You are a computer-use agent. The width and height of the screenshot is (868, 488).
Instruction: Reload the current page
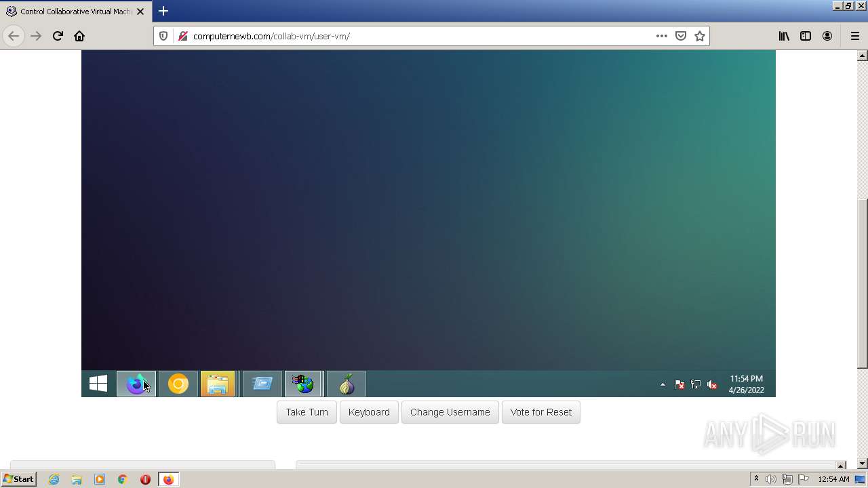coord(58,36)
